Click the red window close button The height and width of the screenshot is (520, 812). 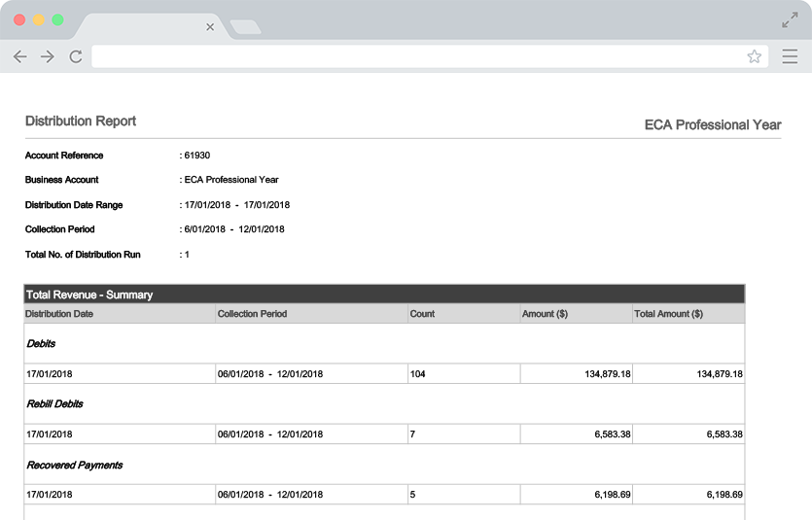[x=19, y=19]
